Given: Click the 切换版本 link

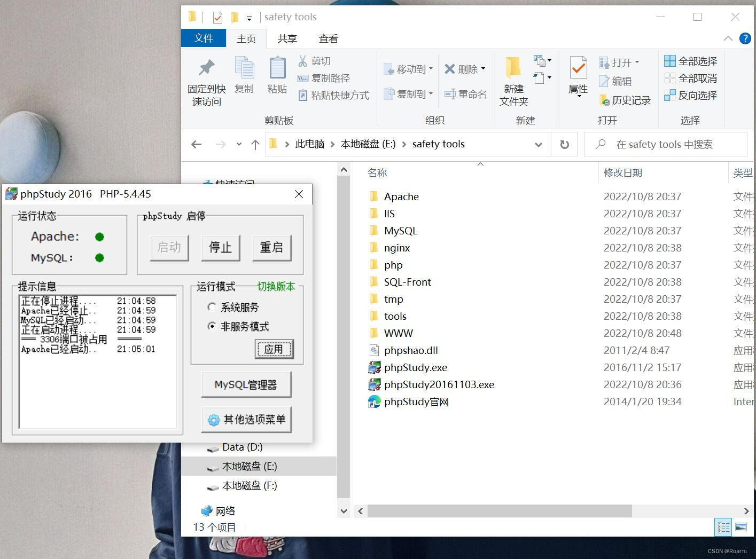Looking at the screenshot, I should tap(276, 287).
